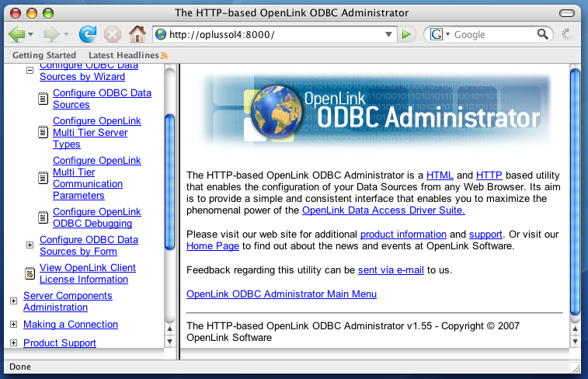Screen dimensions: 588x379
Task: Go to Home with the house icon
Action: click(x=137, y=34)
